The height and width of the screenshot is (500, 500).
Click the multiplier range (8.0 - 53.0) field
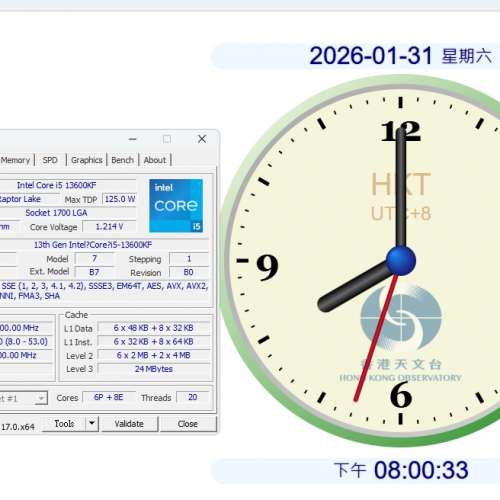(25, 342)
